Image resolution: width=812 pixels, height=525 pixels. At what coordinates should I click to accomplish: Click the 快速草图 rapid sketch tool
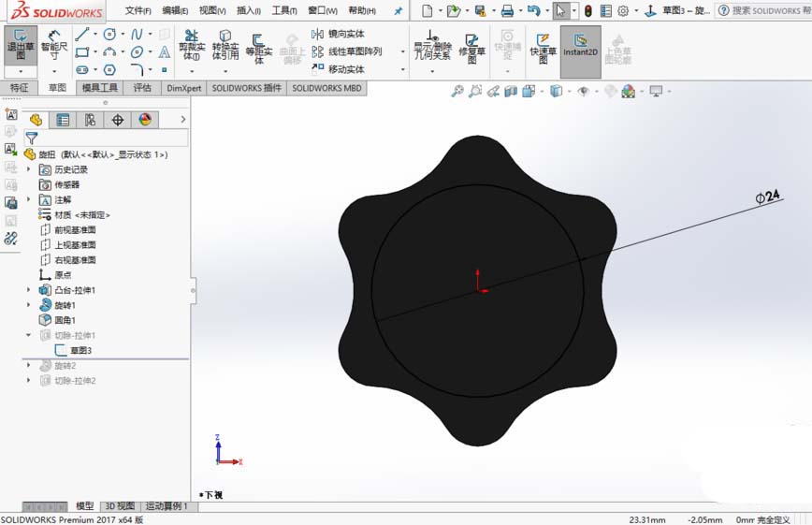(543, 49)
